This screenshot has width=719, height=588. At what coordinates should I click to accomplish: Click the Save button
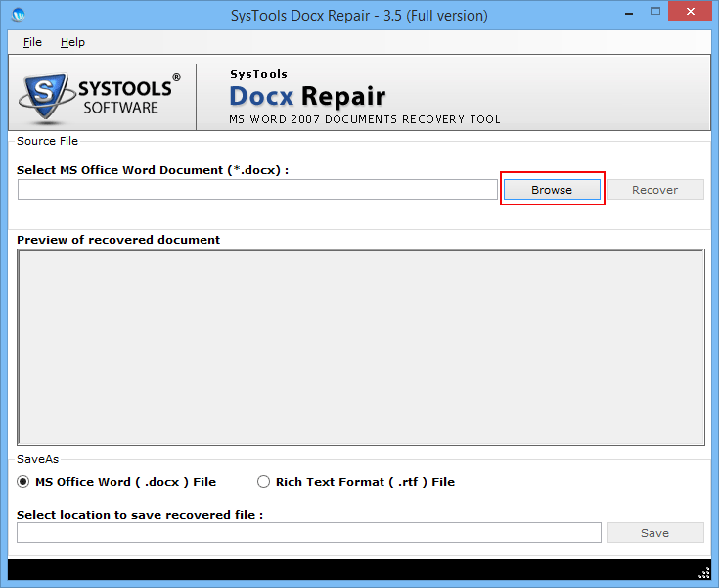(655, 533)
